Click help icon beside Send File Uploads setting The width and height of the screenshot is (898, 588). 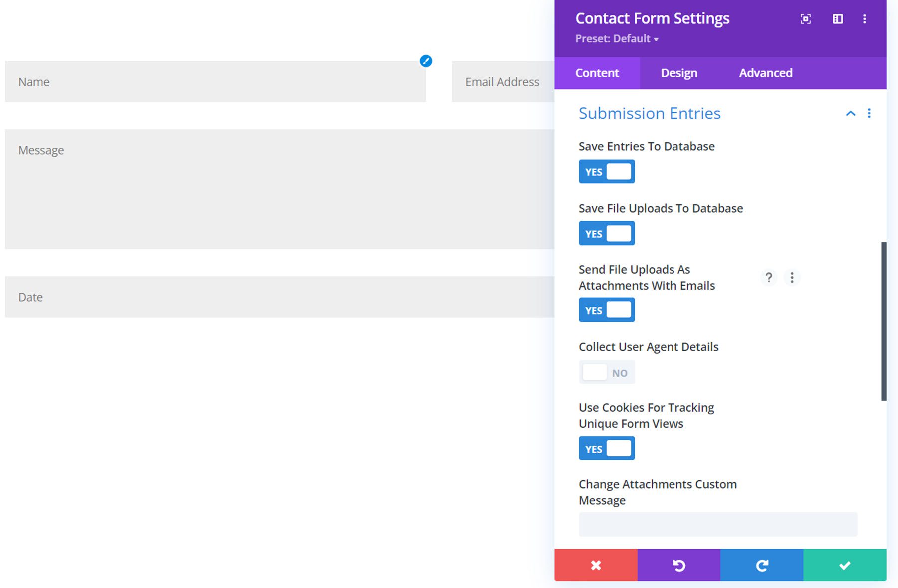click(769, 278)
